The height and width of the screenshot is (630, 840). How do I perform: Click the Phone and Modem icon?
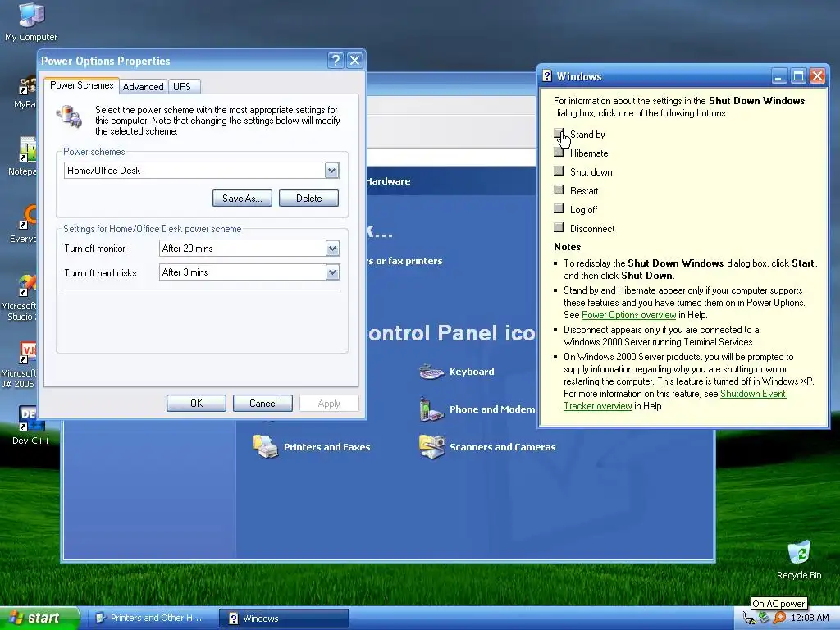coord(431,409)
